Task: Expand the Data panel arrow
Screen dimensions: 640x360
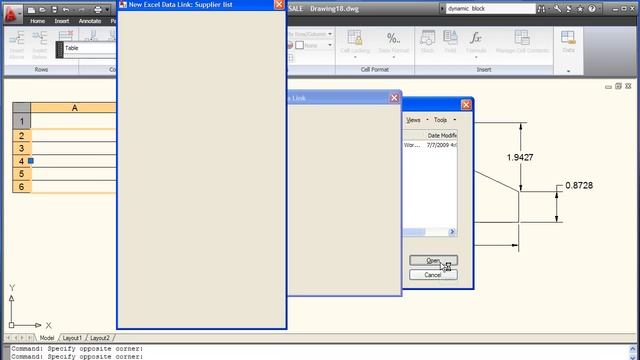Action: coord(568,71)
